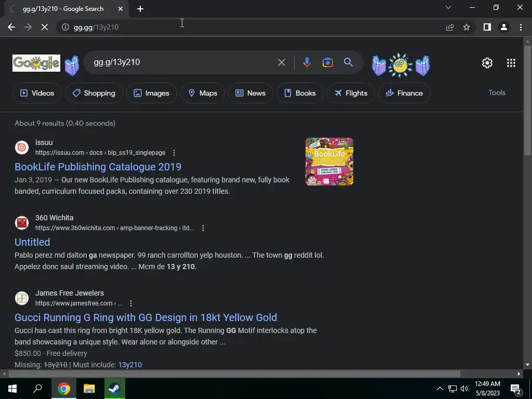
Task: Click in the Google search input field
Action: (x=183, y=62)
